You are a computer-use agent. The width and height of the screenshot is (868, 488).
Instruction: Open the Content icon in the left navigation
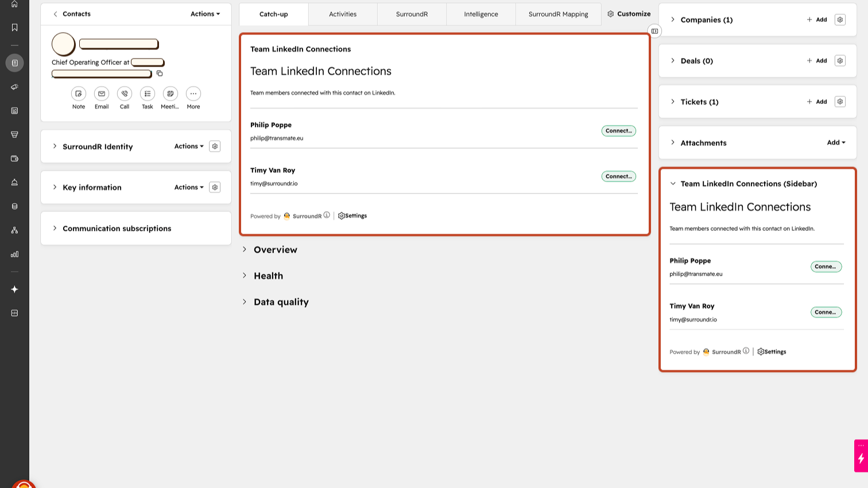(14, 111)
